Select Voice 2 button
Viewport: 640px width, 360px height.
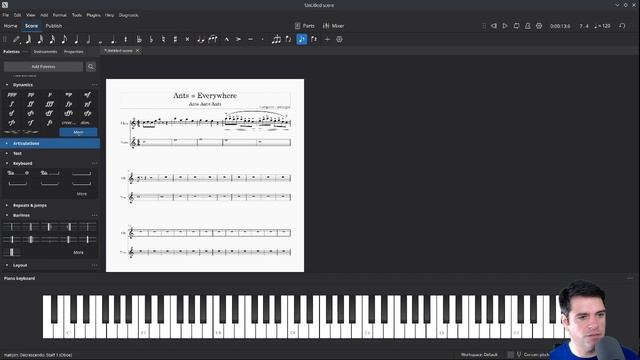[314, 40]
